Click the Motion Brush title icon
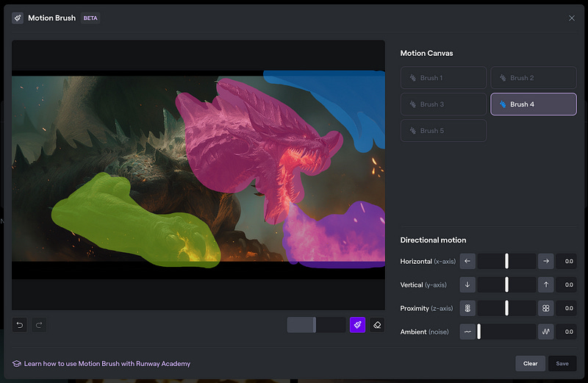588x383 pixels. tap(18, 18)
